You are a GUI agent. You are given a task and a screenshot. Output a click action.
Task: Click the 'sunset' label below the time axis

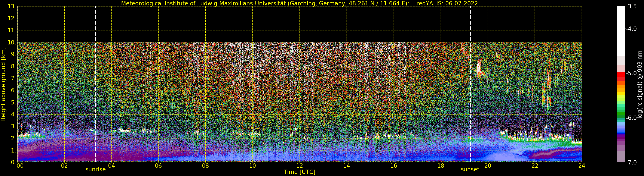[x=470, y=170]
